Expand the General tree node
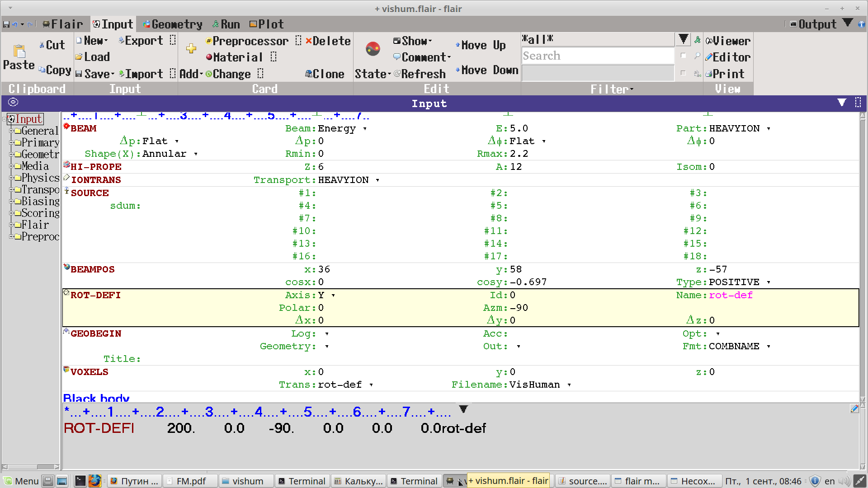Screen dimensions: 868x488 coord(11,131)
